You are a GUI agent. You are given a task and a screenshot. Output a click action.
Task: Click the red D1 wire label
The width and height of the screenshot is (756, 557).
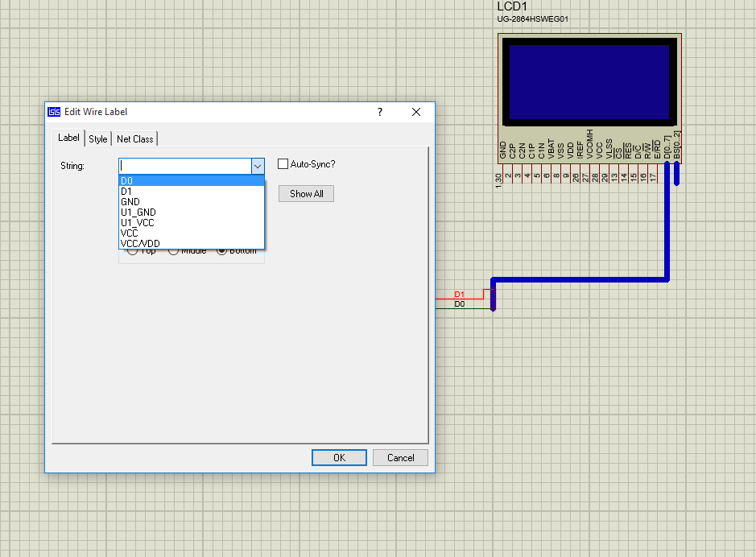[459, 295]
